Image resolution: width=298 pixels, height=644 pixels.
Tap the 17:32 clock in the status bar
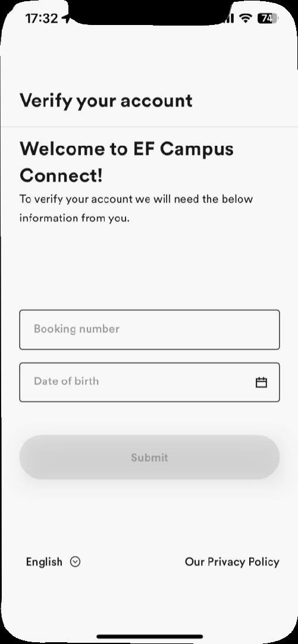pyautogui.click(x=42, y=18)
